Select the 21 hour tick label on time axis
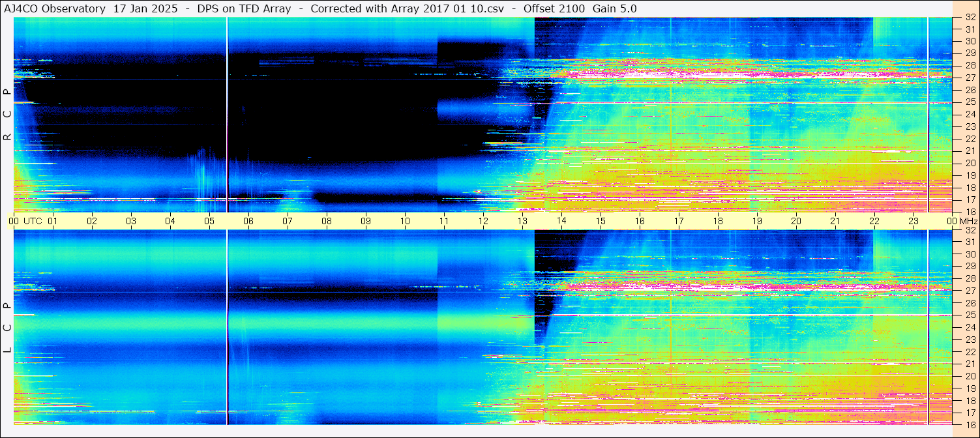The height and width of the screenshot is (438, 980). (835, 222)
